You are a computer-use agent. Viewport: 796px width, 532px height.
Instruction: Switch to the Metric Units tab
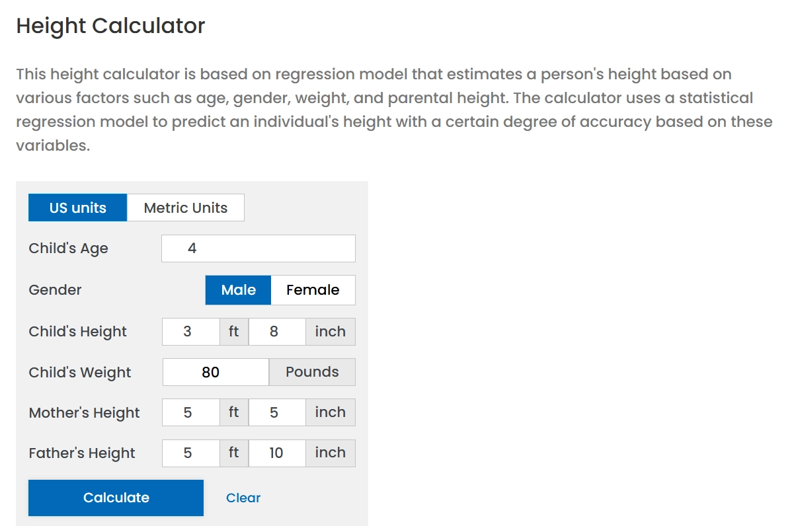[185, 208]
